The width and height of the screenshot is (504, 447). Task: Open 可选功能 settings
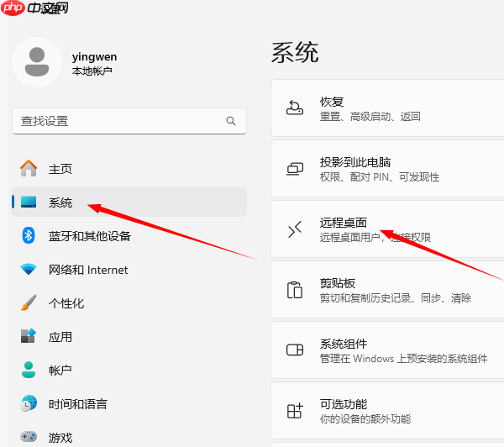(387, 410)
